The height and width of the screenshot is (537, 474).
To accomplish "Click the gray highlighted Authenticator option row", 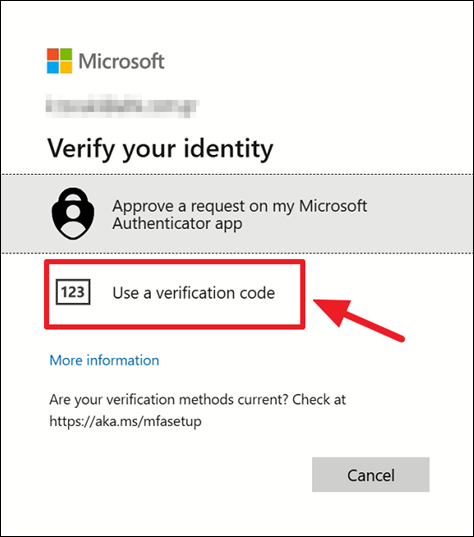I will point(237,214).
